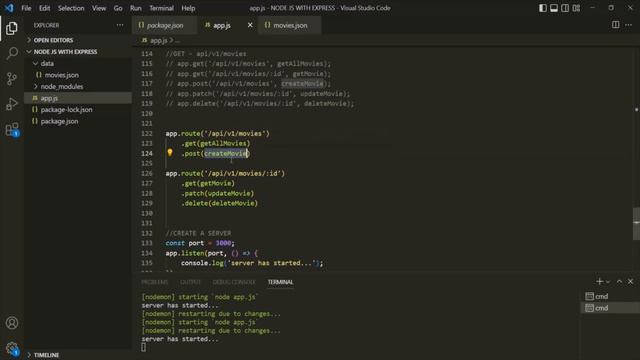640x360 pixels.
Task: Click the deleteMovie text on line 130
Action: click(x=233, y=203)
